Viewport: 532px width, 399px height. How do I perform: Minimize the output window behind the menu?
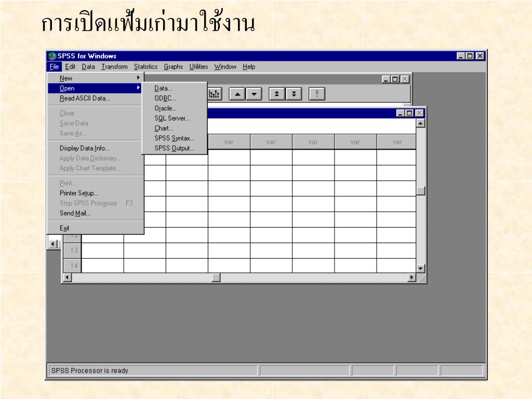click(386, 79)
